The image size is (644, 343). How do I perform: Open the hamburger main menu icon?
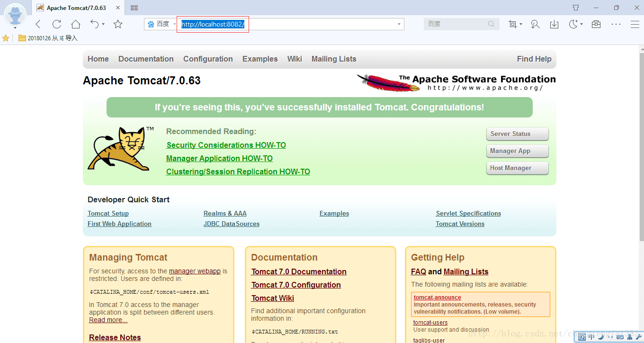635,24
